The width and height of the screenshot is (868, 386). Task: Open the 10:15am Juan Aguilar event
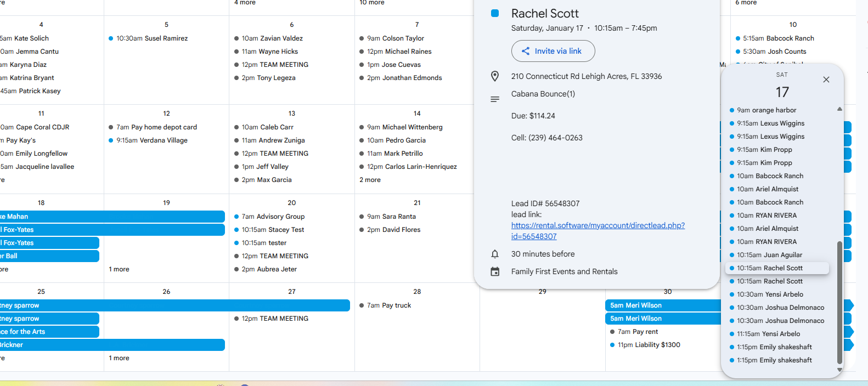pyautogui.click(x=769, y=255)
